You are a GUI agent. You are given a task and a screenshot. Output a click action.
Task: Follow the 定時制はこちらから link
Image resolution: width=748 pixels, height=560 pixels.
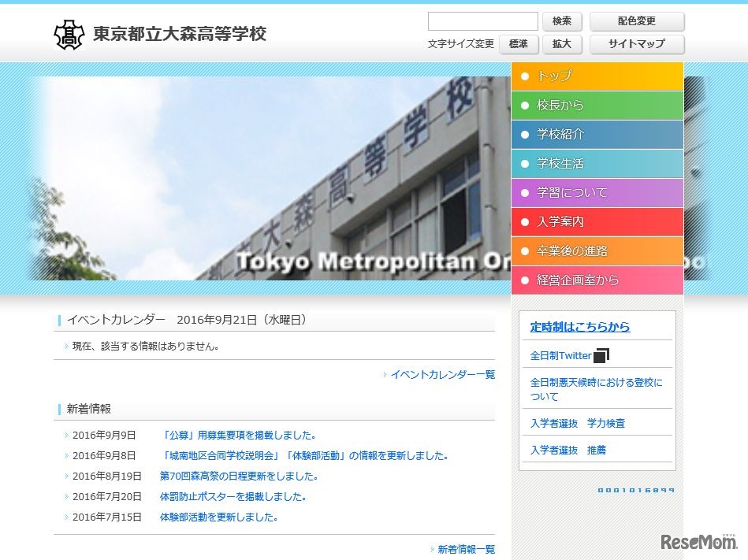pyautogui.click(x=579, y=326)
